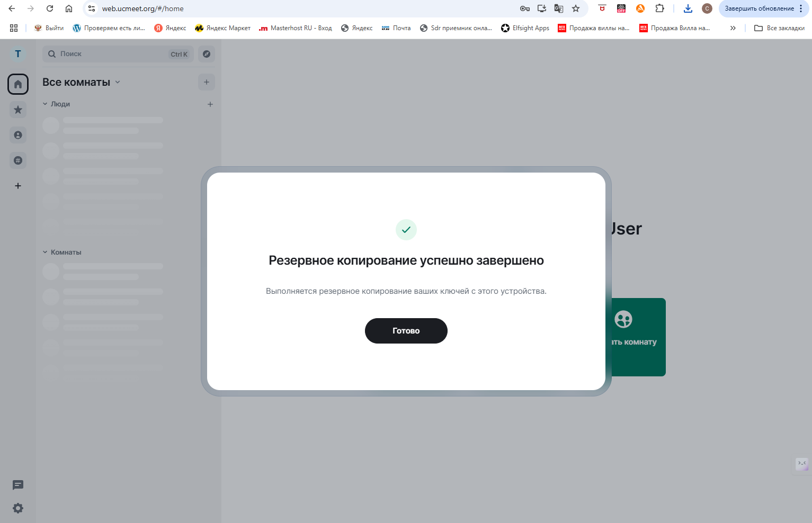Open the Home space in the sidebar

coord(17,84)
